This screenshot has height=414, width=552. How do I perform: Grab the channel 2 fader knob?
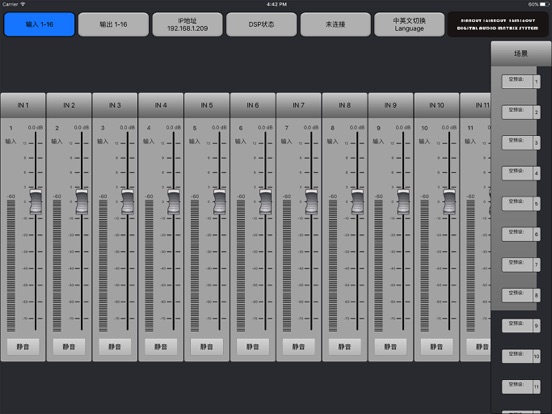[82, 202]
